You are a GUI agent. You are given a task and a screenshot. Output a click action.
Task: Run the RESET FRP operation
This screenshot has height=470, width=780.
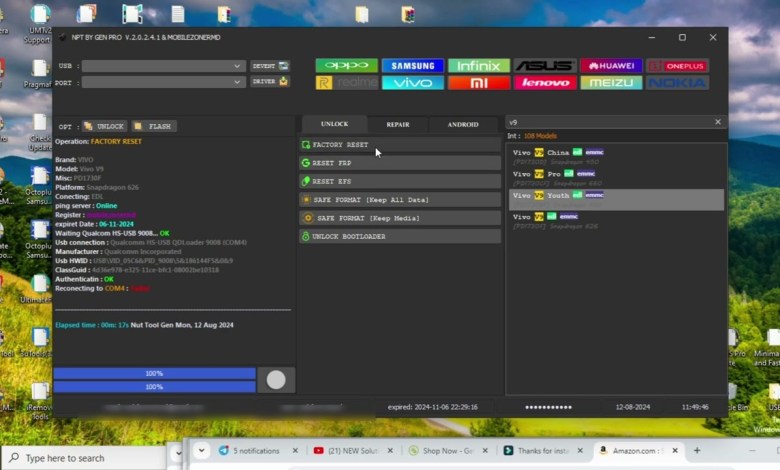point(400,163)
